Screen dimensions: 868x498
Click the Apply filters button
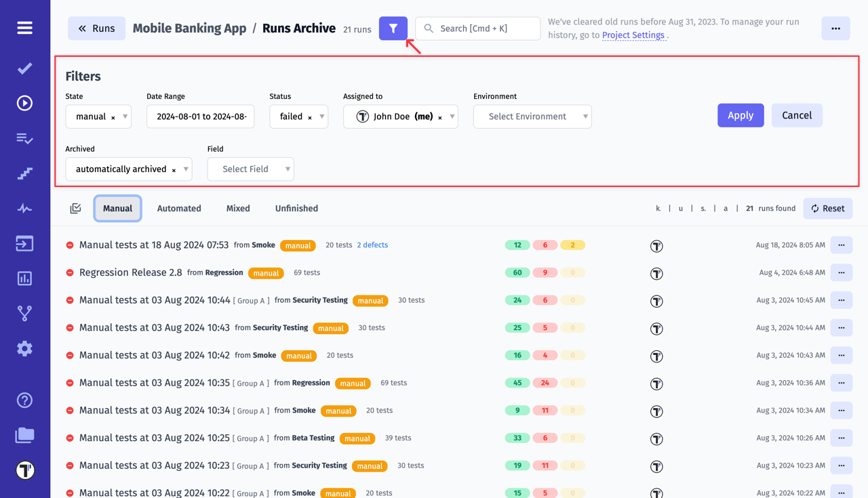741,115
